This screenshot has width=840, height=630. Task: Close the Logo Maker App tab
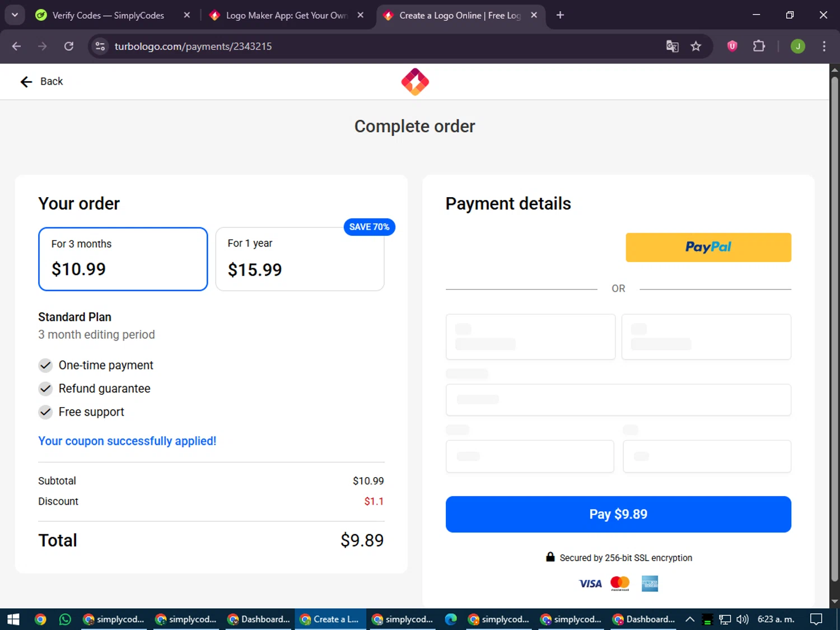click(x=361, y=15)
